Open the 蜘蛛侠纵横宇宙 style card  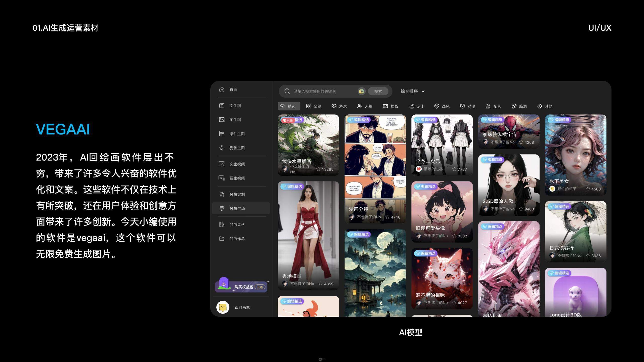(x=509, y=131)
